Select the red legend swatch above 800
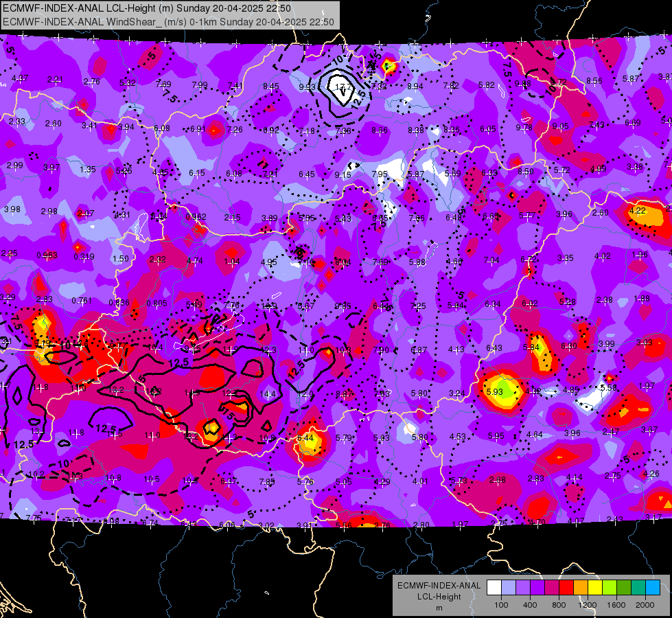The height and width of the screenshot is (618, 672). [x=566, y=588]
